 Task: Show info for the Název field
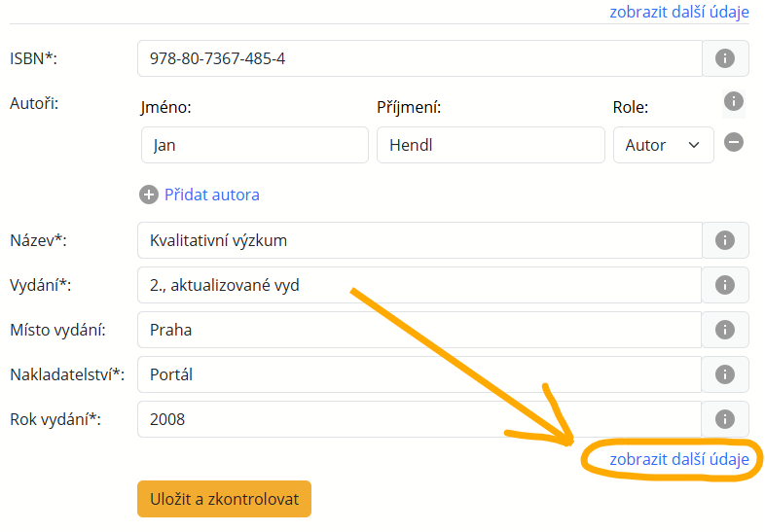pyautogui.click(x=724, y=240)
